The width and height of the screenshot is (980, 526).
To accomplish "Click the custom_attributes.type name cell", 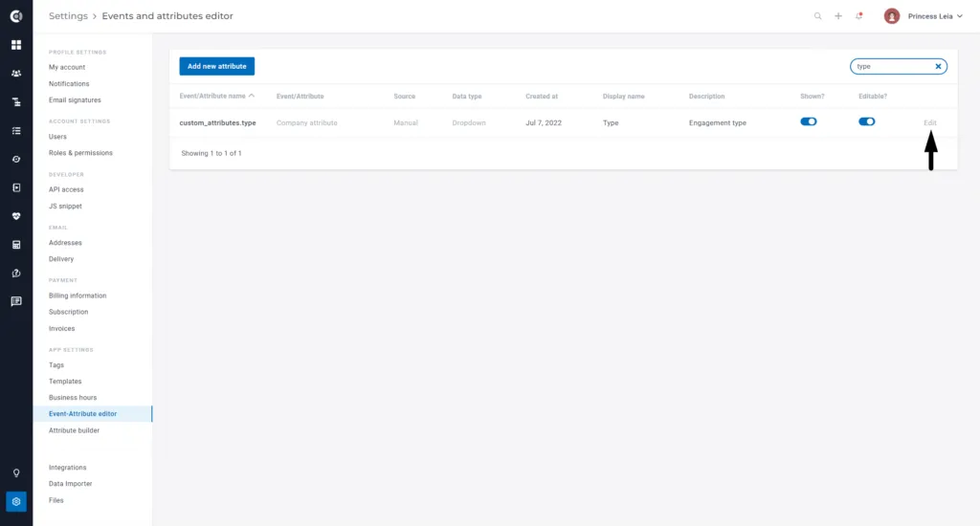I will [x=217, y=123].
